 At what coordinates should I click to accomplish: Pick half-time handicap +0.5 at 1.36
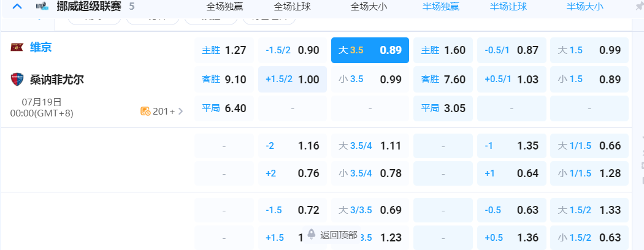click(x=512, y=238)
